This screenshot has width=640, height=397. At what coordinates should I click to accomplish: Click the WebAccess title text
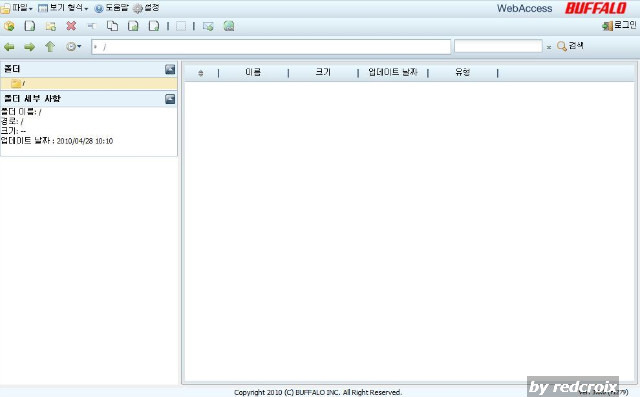pyautogui.click(x=524, y=8)
